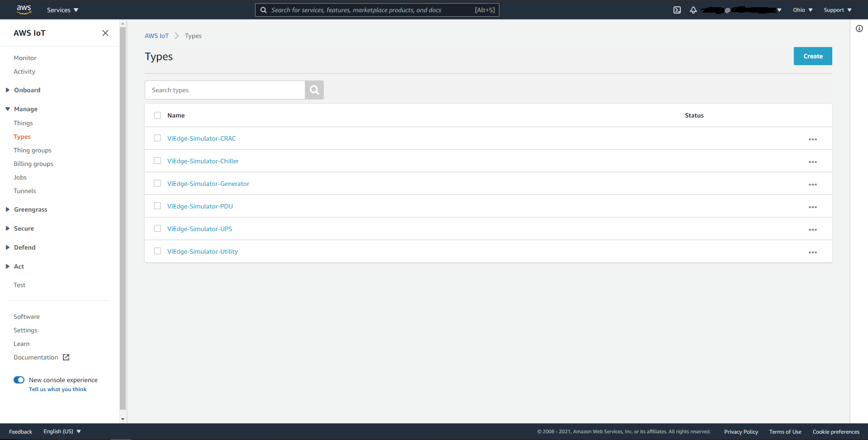Go to Activity in sidebar
This screenshot has height=440, width=868.
[24, 71]
